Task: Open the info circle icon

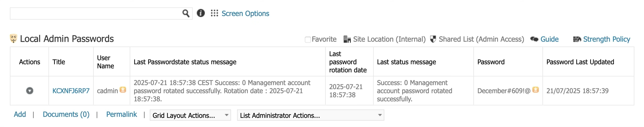Action: pyautogui.click(x=201, y=13)
